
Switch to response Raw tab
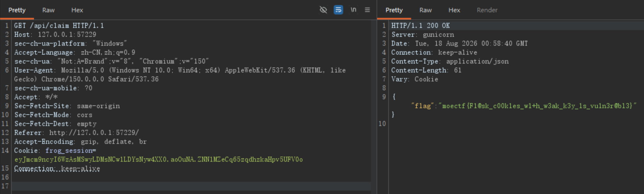pyautogui.click(x=426, y=10)
